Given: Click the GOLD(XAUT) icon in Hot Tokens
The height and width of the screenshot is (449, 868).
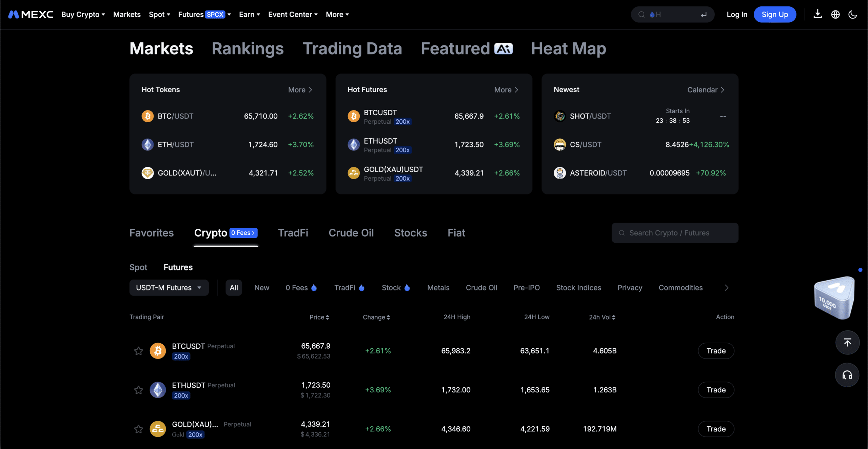Looking at the screenshot, I should pyautogui.click(x=147, y=173).
